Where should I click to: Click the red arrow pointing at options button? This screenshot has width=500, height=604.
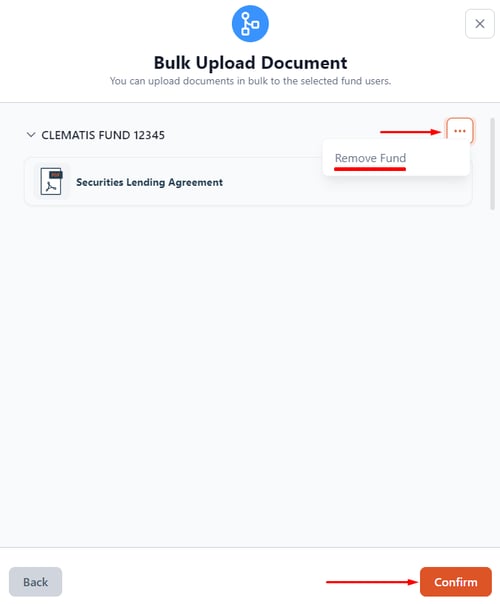[x=410, y=132]
